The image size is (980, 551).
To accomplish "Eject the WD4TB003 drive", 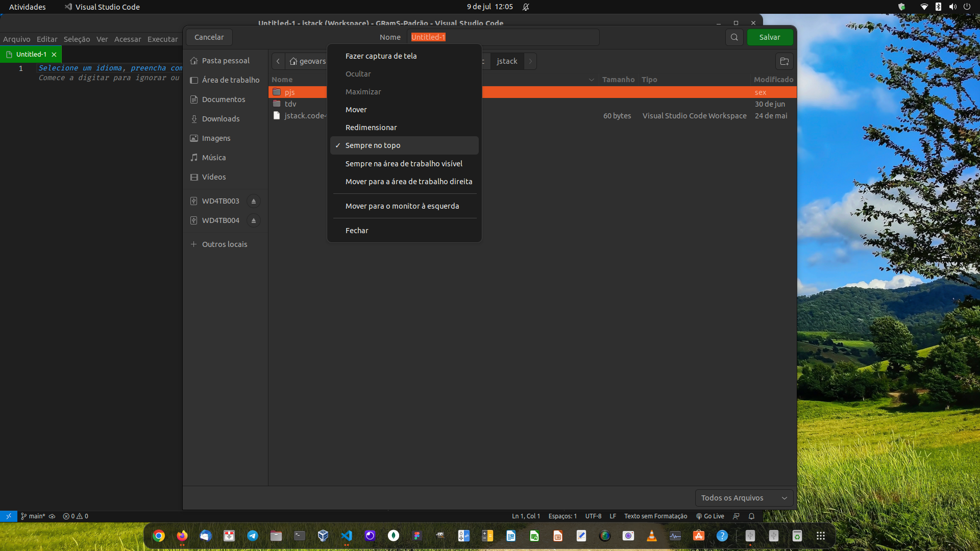I will [x=254, y=201].
